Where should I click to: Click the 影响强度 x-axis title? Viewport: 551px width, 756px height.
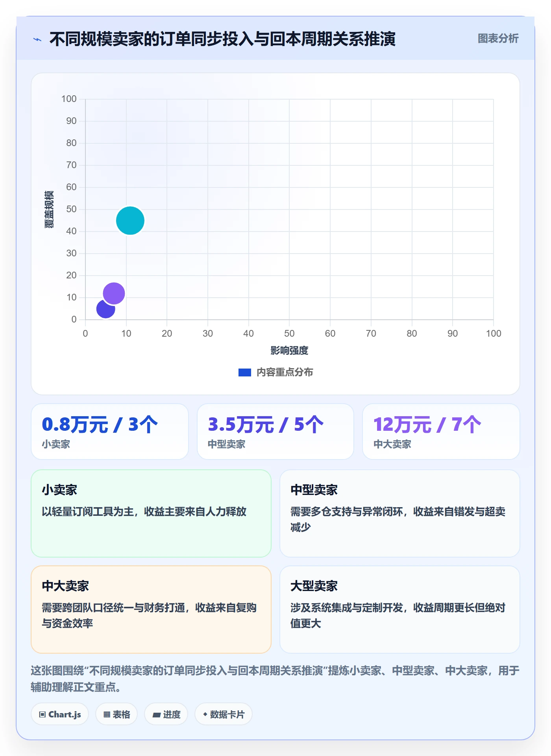[x=289, y=350]
